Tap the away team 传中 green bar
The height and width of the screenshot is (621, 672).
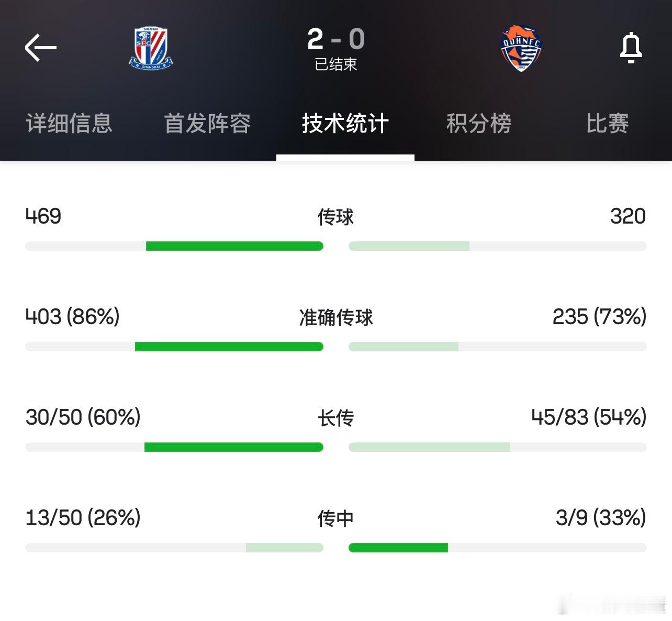pos(398,548)
